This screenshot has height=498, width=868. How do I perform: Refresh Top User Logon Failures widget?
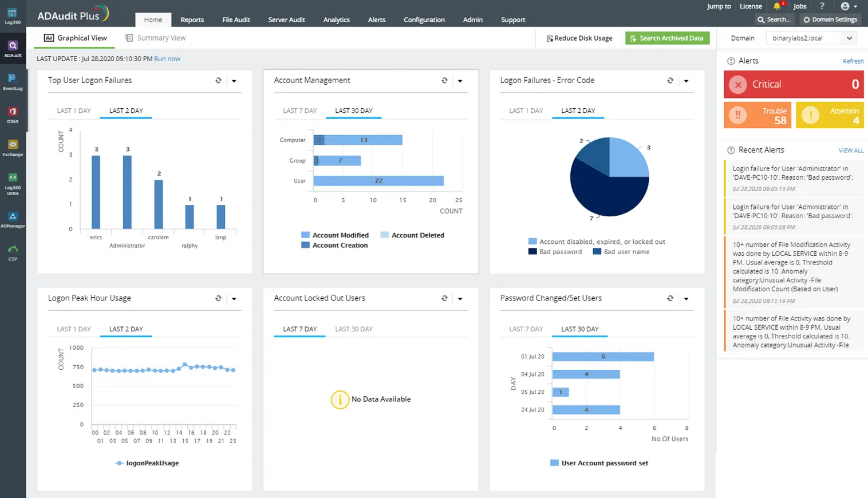tap(218, 81)
